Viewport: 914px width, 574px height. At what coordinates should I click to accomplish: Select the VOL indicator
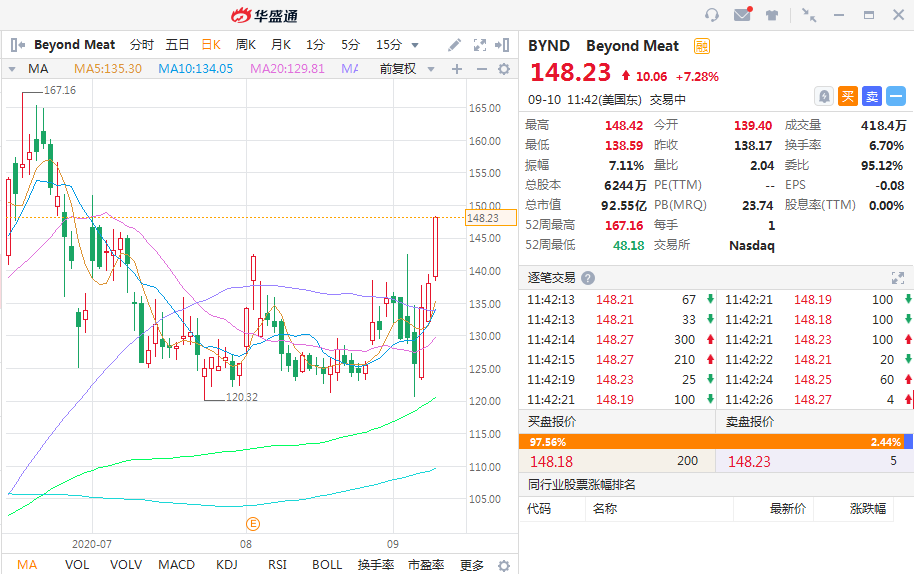tap(77, 565)
